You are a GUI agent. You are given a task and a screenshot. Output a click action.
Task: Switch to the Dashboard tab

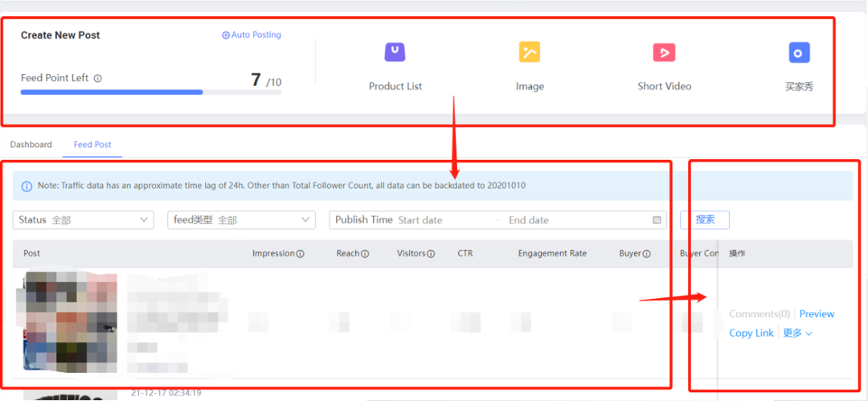[31, 145]
